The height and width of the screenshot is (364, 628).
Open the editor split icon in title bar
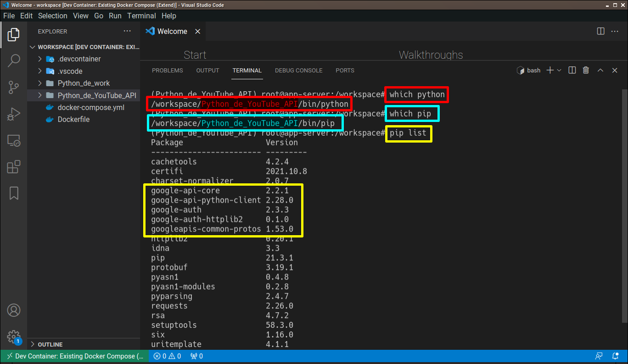(600, 31)
